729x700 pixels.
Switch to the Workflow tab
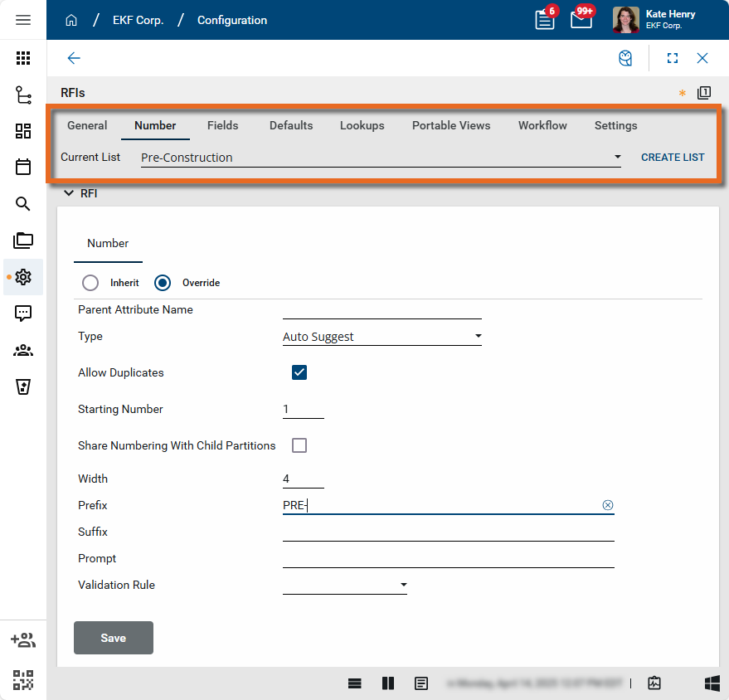(x=542, y=125)
